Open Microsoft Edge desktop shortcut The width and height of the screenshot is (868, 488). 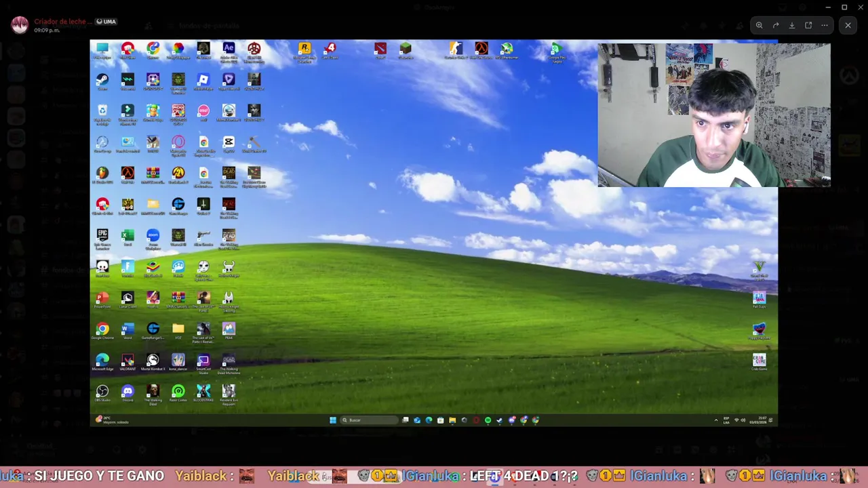(102, 361)
